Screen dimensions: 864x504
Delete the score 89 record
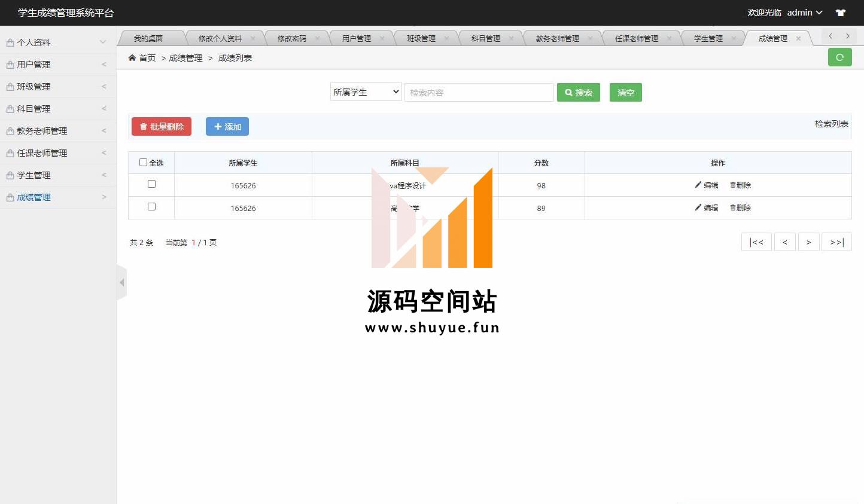(740, 208)
